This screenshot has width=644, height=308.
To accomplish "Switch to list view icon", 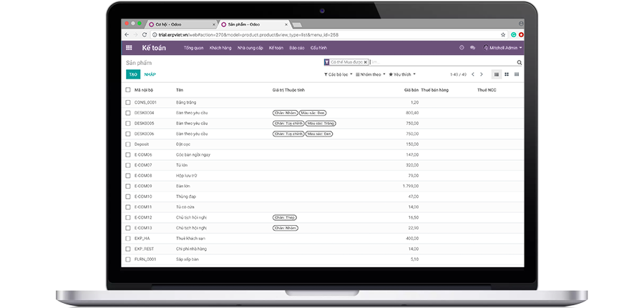I will (x=497, y=74).
